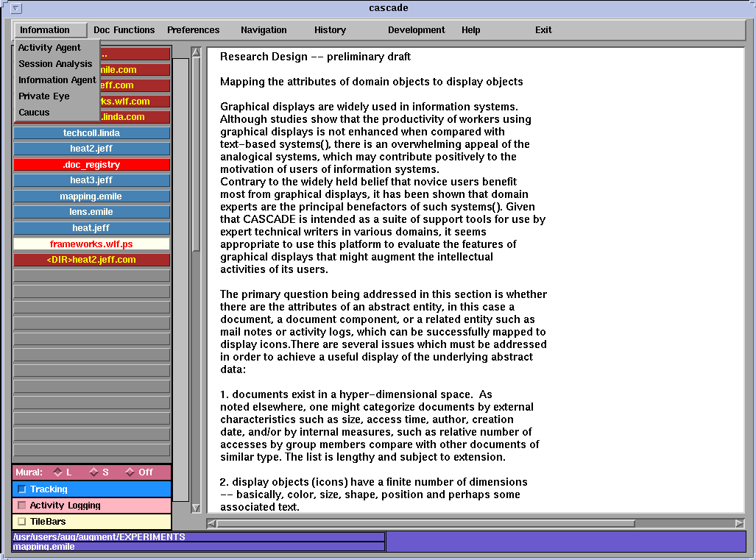Click Exit in the menu bar
Viewport: 756px width, 560px height.
[x=543, y=30]
